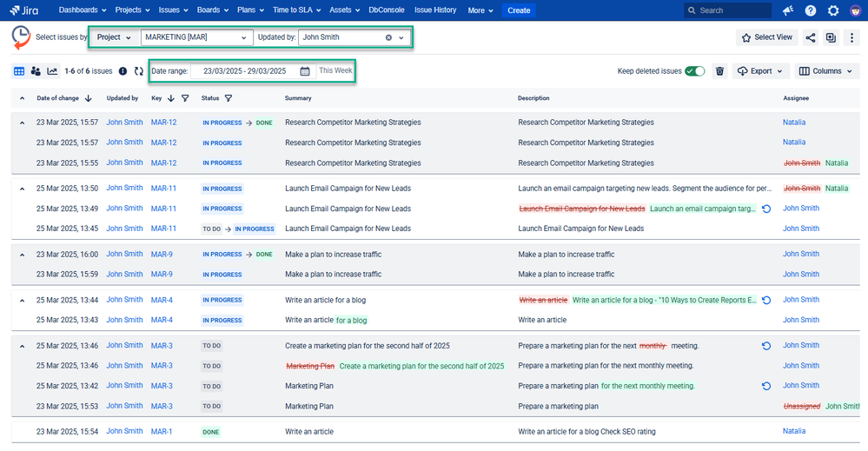Click the share icon near Select View
Image resolution: width=868 pixels, height=451 pixels.
(810, 37)
